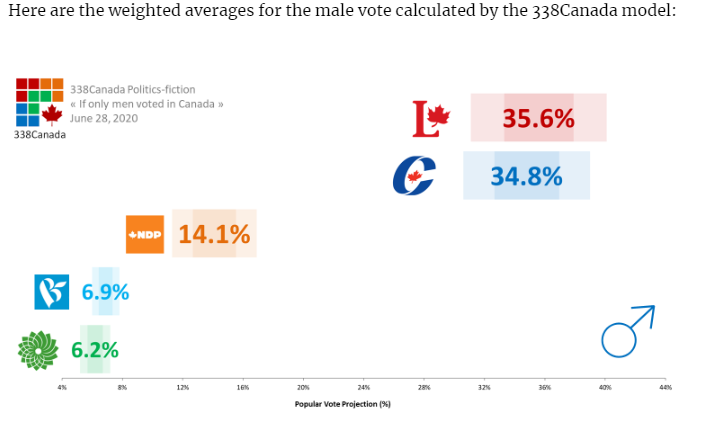Click the Bloc Québécois light blue logo

52,292
